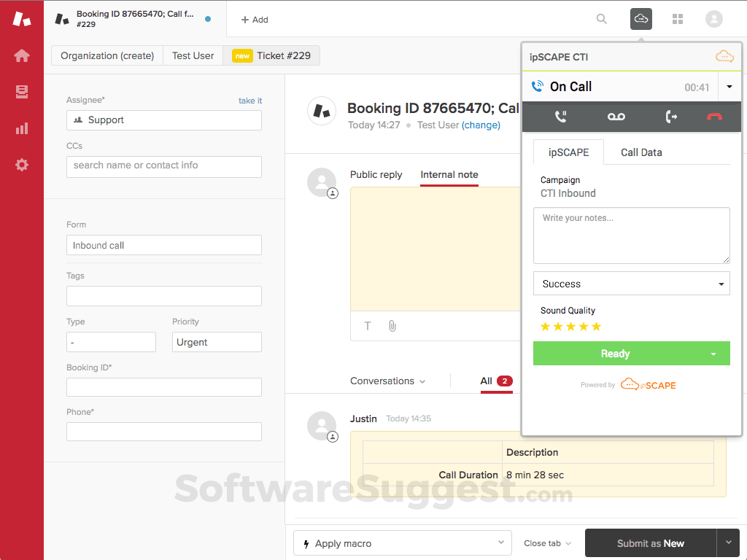
Task: Place the call on hold
Action: 560,116
